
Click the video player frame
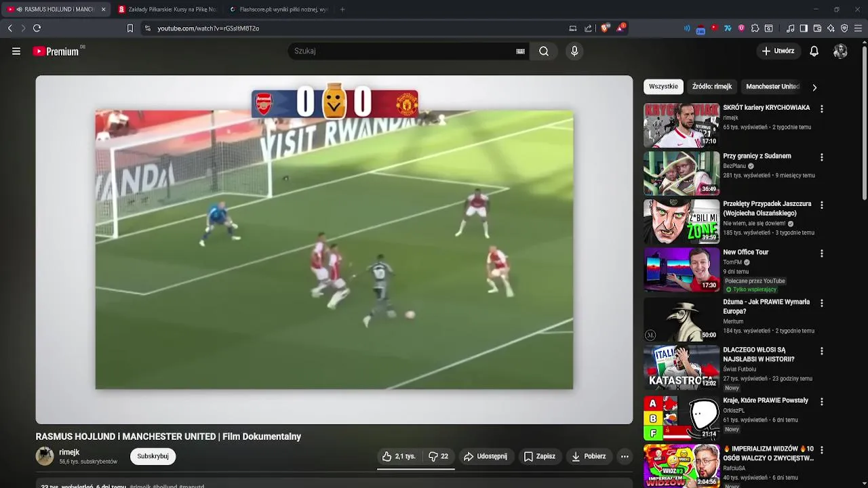coord(334,249)
